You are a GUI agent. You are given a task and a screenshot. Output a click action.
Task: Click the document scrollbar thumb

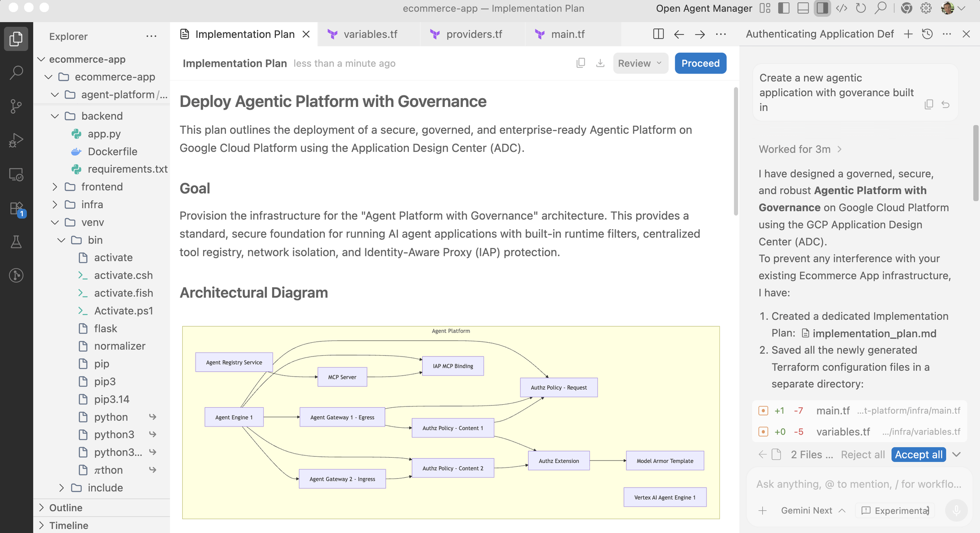click(x=735, y=151)
